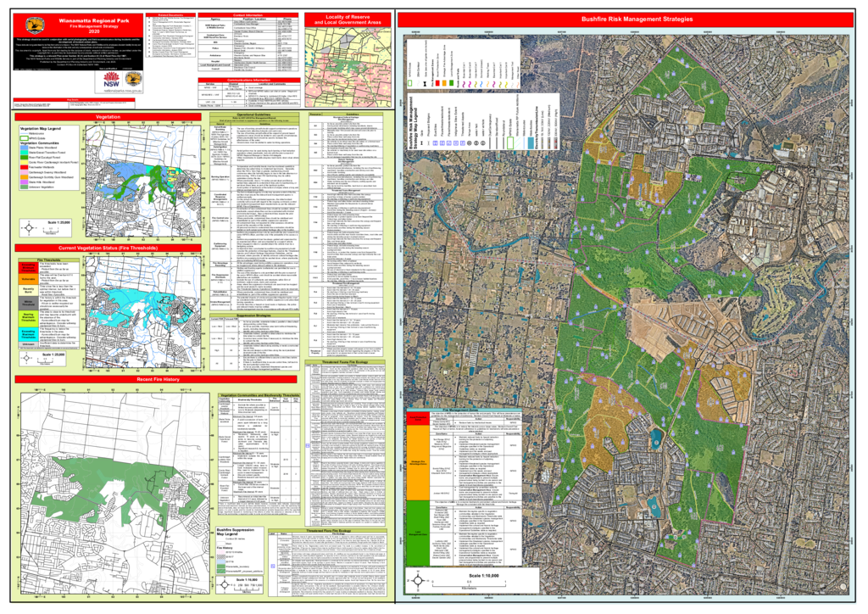Open the Vegetation communities map

click(x=143, y=180)
